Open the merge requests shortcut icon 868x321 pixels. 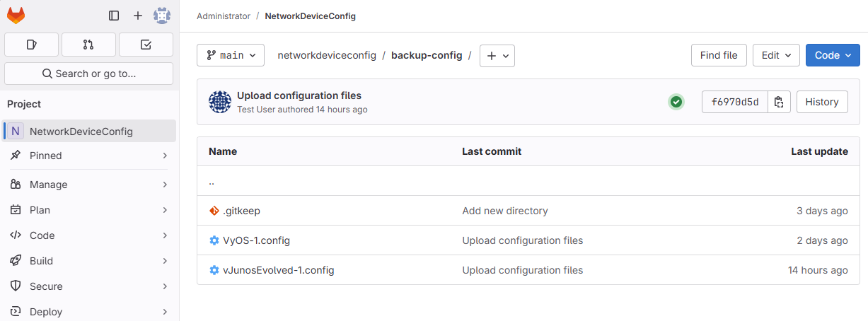pos(88,45)
